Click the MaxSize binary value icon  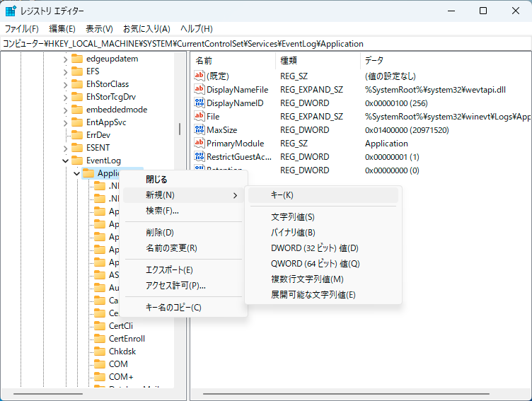pos(199,130)
